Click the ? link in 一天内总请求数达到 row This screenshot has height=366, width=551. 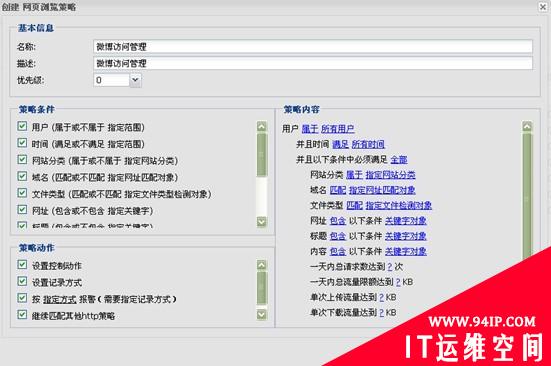pyautogui.click(x=390, y=267)
